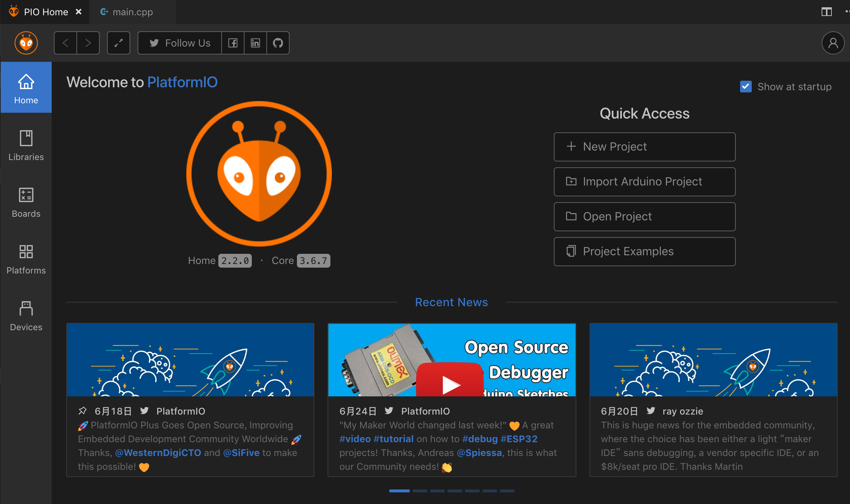Viewport: 850px width, 504px height.
Task: Open the Boards sidebar section
Action: (x=26, y=201)
